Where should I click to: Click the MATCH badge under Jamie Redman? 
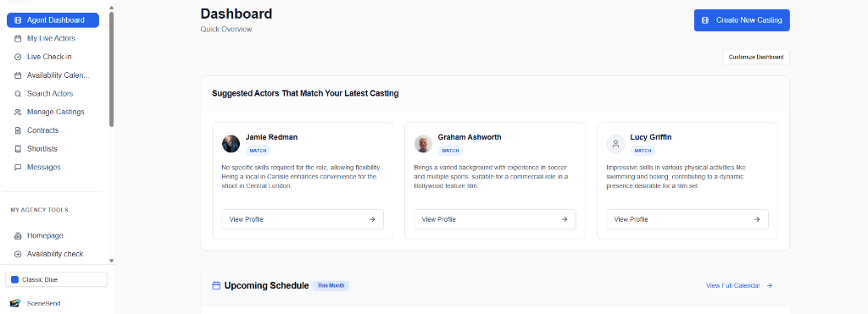tap(258, 151)
